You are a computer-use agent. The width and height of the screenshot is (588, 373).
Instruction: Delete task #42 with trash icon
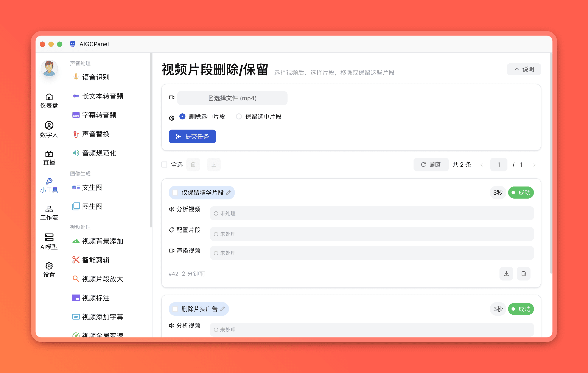524,274
